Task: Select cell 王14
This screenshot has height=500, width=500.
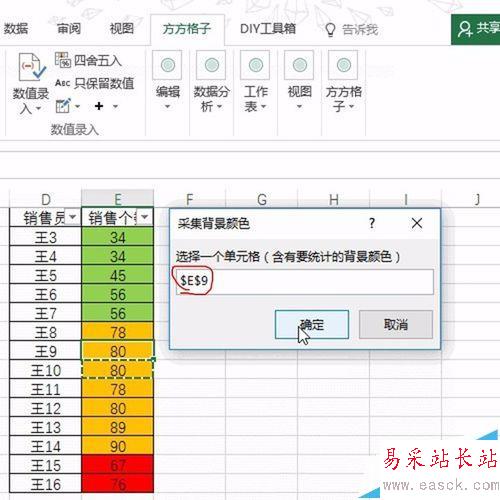Action: (x=46, y=446)
